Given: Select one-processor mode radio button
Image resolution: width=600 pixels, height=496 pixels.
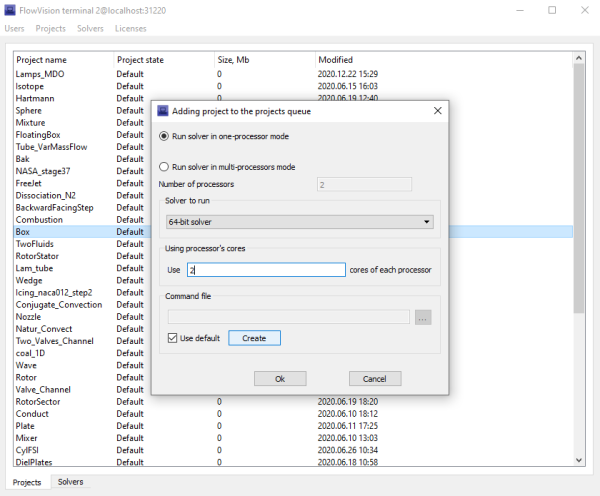Looking at the screenshot, I should [x=164, y=136].
